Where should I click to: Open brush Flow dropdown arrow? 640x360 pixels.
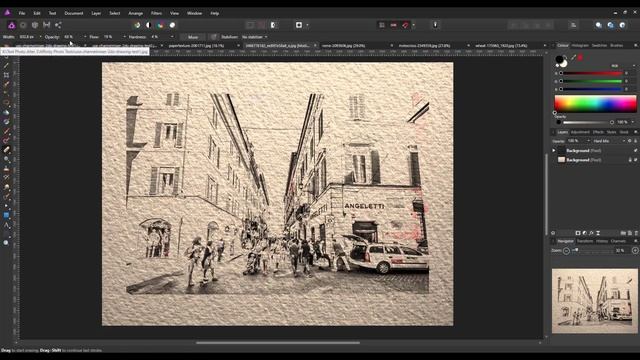click(124, 37)
